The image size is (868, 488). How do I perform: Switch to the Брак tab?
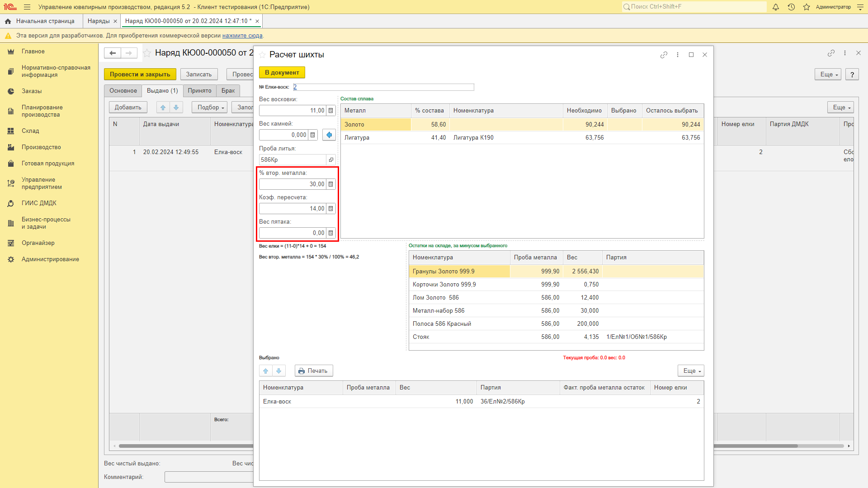[x=228, y=91]
